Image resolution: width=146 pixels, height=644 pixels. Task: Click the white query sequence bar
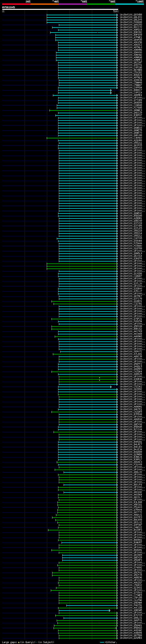[60, 10]
